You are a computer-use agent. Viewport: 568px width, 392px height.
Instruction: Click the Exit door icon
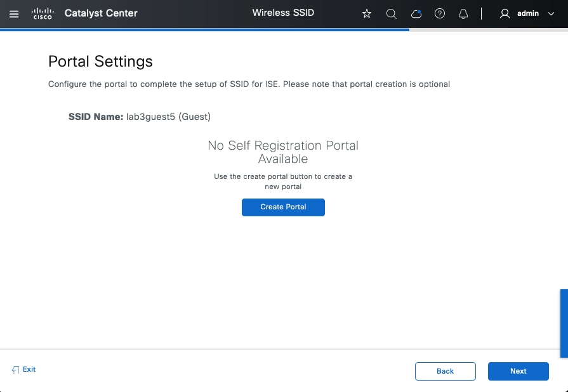click(x=15, y=369)
